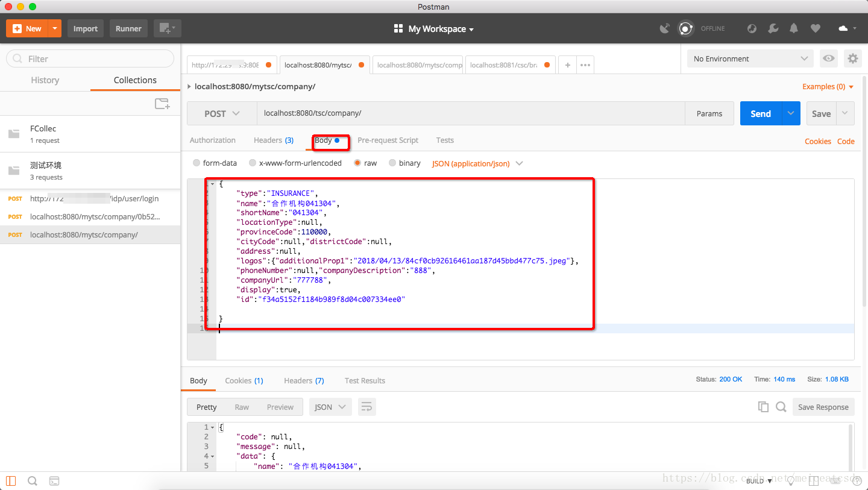Screen dimensions: 868x490
Task: Click the environment quick look eye icon
Action: point(829,58)
